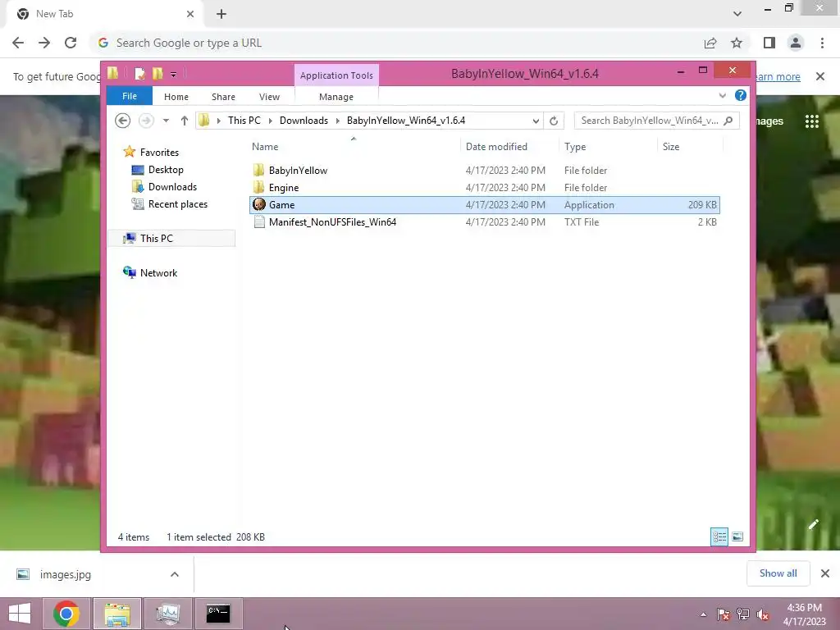This screenshot has width=840, height=630.
Task: Customize Chrome page pencil icon
Action: pyautogui.click(x=813, y=524)
